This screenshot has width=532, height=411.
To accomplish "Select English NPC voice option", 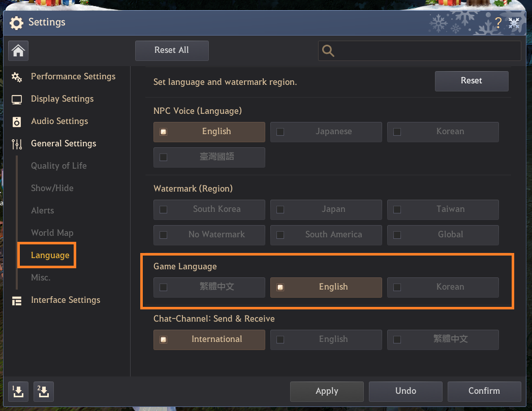I will pyautogui.click(x=209, y=132).
